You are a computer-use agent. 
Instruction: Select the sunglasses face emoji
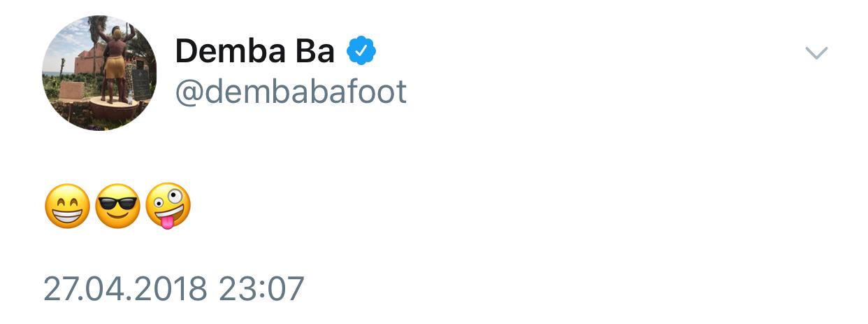117,206
